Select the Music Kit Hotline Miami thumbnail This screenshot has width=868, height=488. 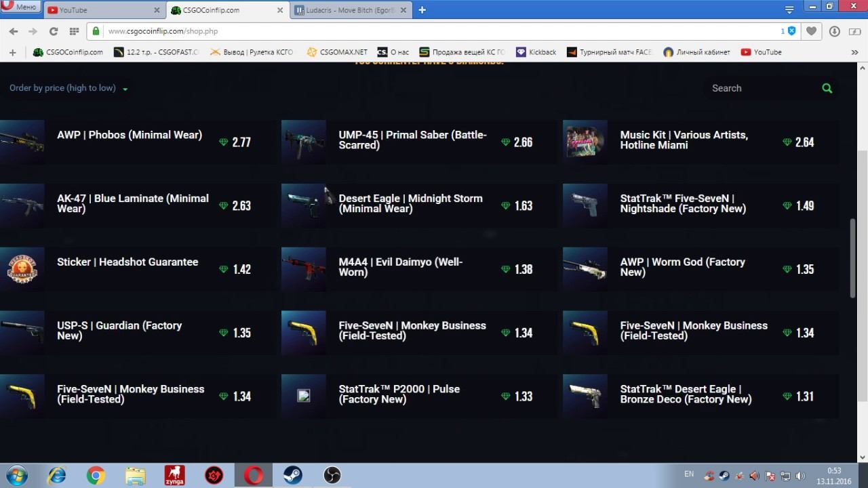585,142
